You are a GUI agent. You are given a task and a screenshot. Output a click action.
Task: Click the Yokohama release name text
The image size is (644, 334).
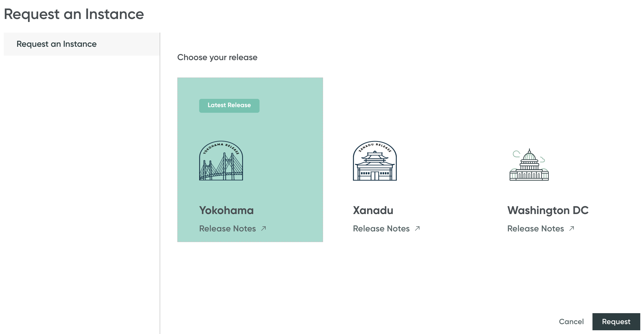coord(226,211)
